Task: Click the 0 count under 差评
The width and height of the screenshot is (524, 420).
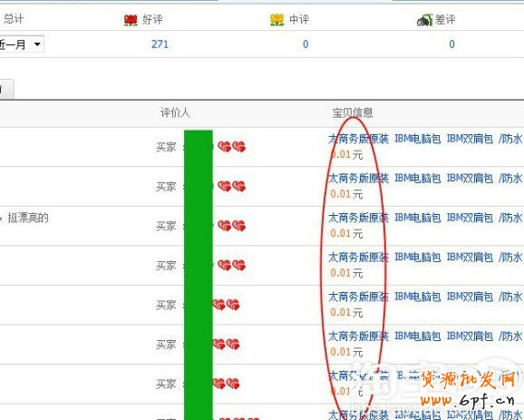Action: click(451, 44)
